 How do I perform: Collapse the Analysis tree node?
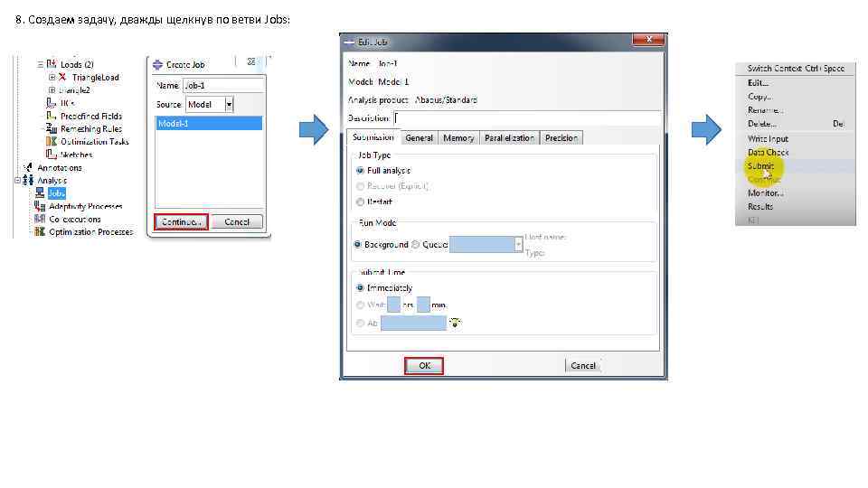(17, 180)
